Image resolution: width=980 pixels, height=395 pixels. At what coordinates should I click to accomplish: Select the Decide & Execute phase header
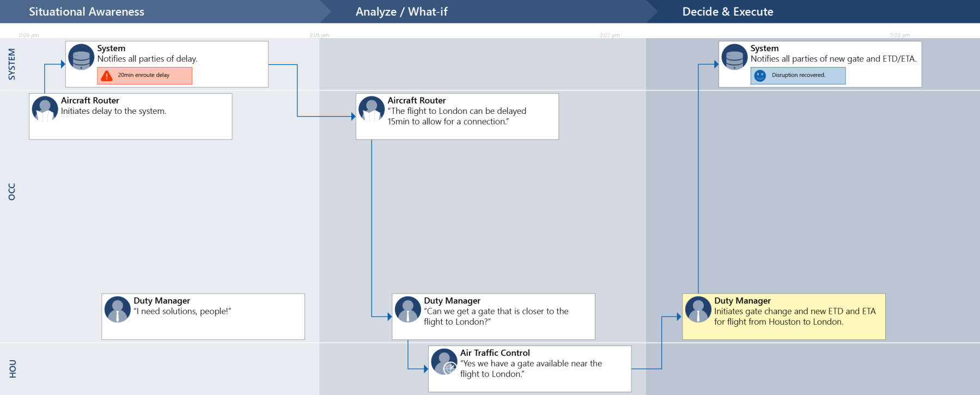pyautogui.click(x=728, y=11)
